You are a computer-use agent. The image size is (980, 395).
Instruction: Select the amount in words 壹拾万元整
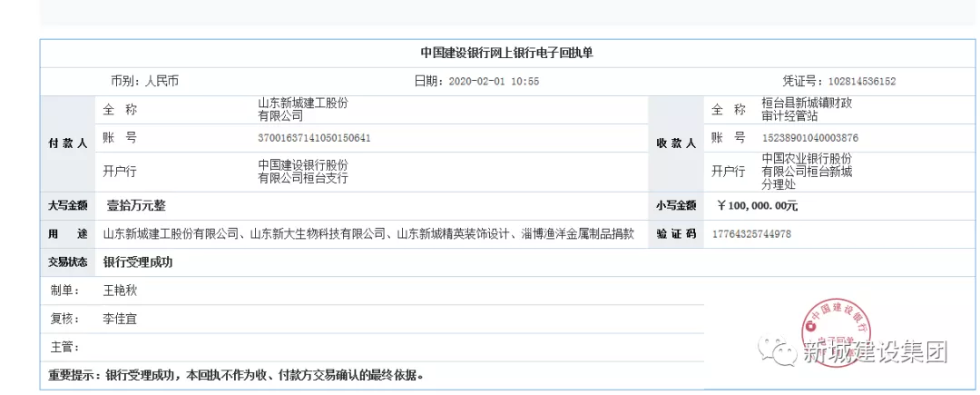(x=135, y=205)
